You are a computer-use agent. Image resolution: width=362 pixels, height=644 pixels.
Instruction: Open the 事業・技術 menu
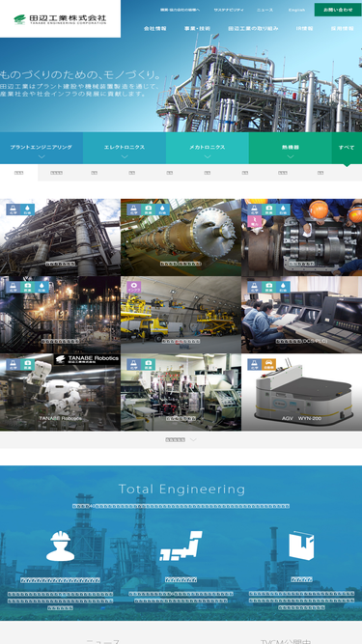pos(197,29)
